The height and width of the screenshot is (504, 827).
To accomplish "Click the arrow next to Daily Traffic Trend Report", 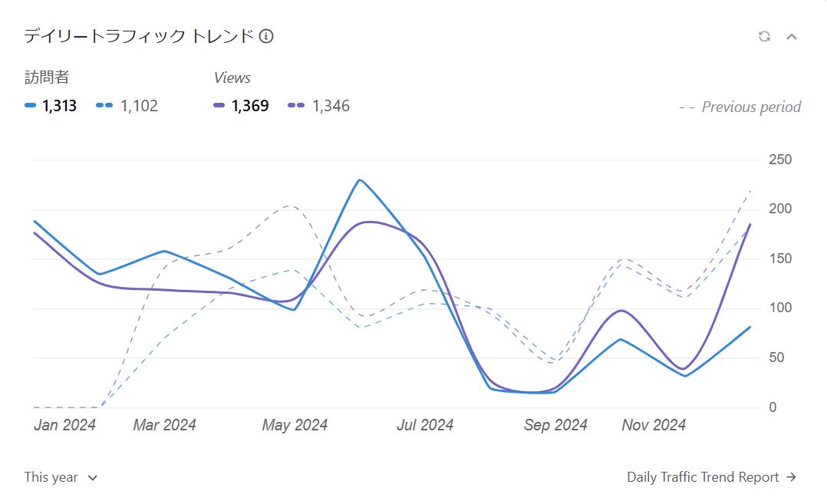I will (792, 477).
